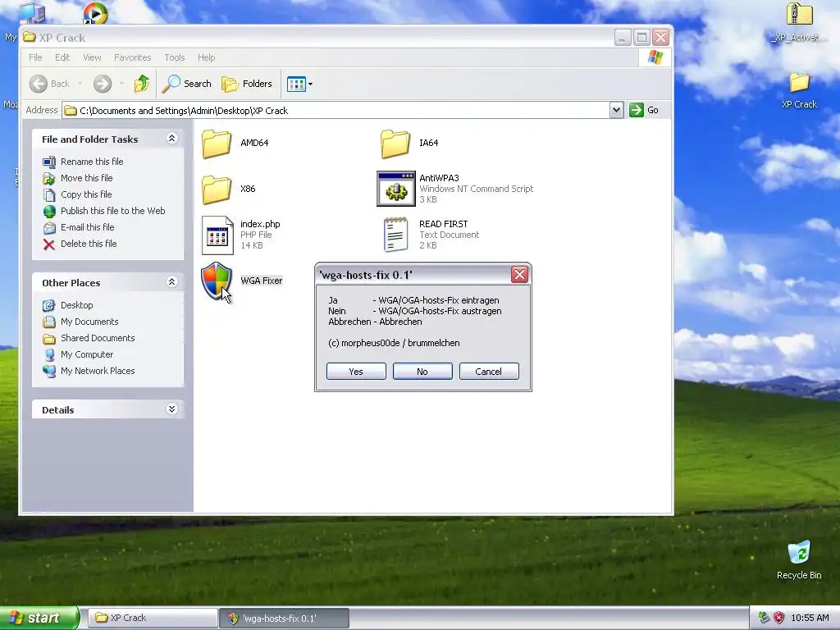Expand the Details panel
Viewport: 840px width, 630px height.
click(x=171, y=409)
